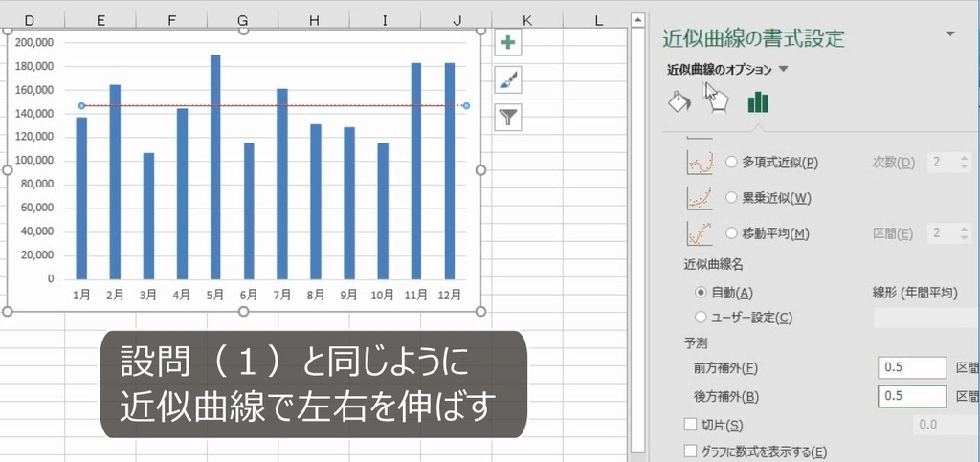Click the 11月 bar in chart
The image size is (980, 462).
click(416, 171)
